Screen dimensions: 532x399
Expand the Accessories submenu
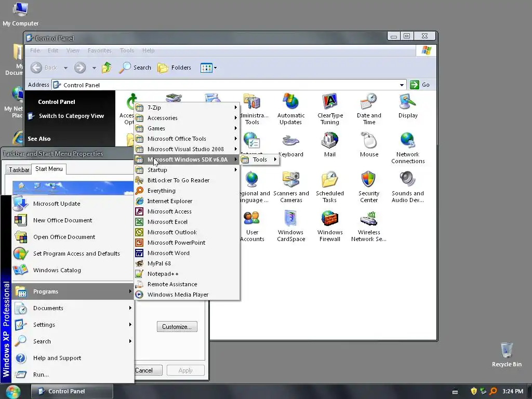click(187, 118)
